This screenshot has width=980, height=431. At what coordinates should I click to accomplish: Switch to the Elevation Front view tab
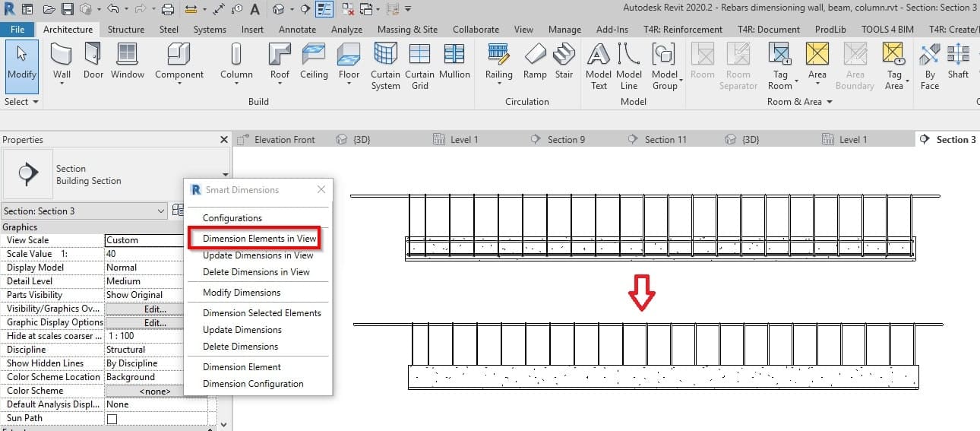coord(285,140)
